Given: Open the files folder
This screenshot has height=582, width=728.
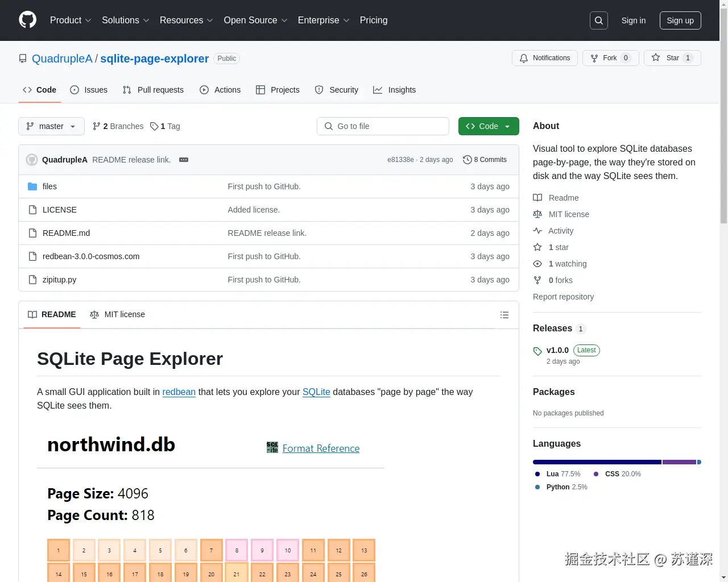Looking at the screenshot, I should coord(49,186).
